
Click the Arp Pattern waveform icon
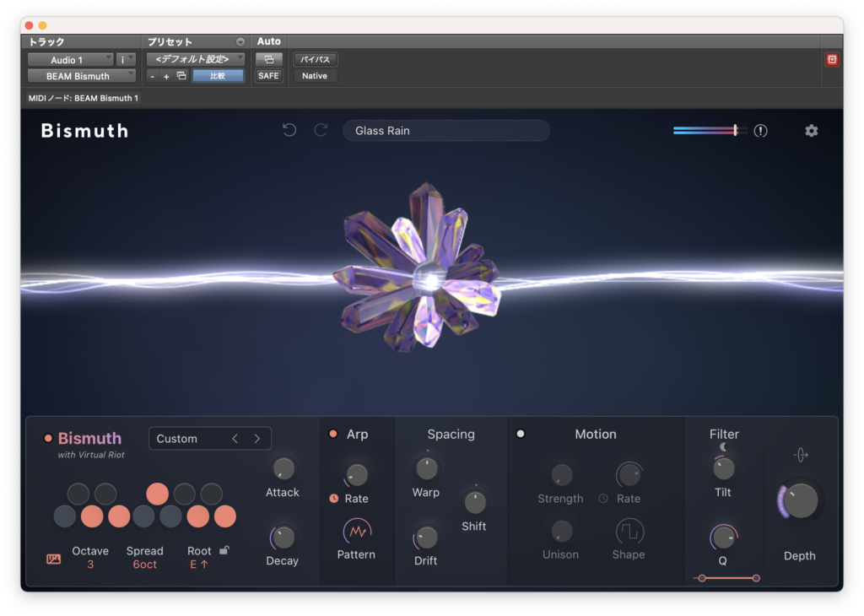click(357, 531)
